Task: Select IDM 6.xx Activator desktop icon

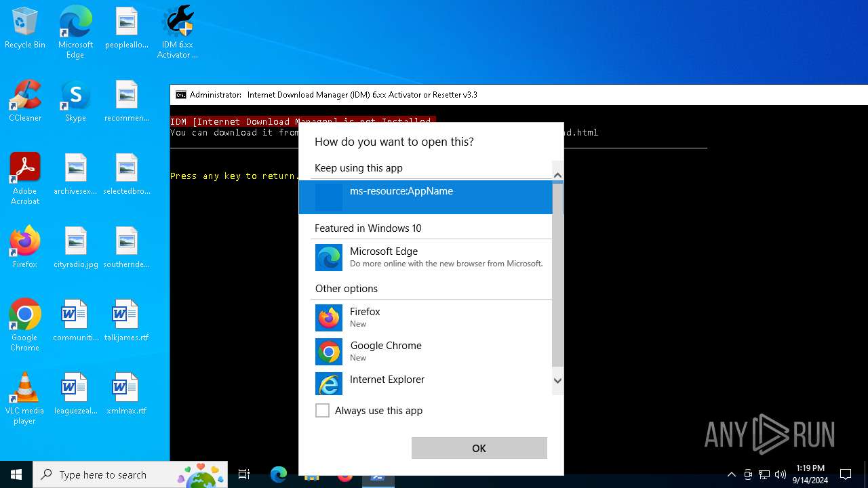Action: click(x=178, y=33)
